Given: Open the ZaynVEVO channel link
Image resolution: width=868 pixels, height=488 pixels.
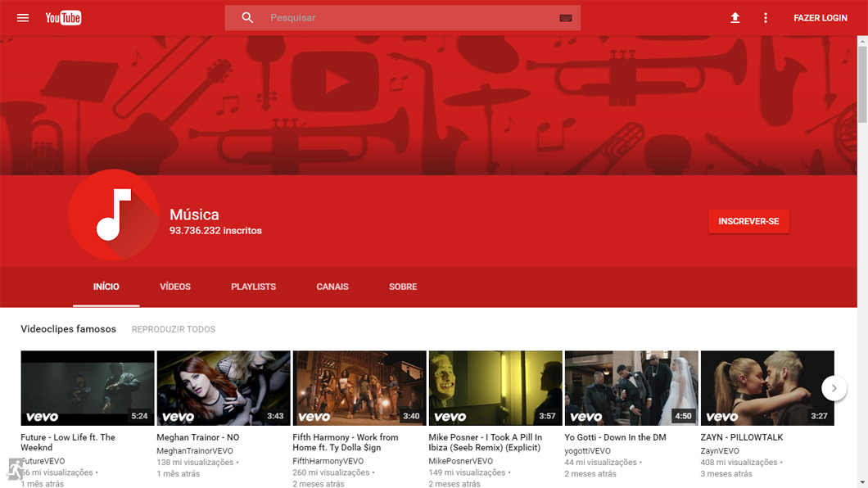Looking at the screenshot, I should (720, 451).
